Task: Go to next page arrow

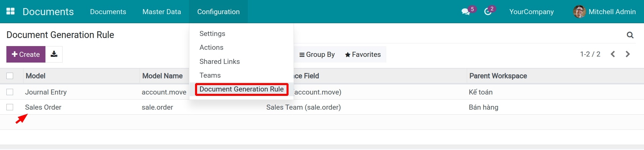Action: pos(628,54)
